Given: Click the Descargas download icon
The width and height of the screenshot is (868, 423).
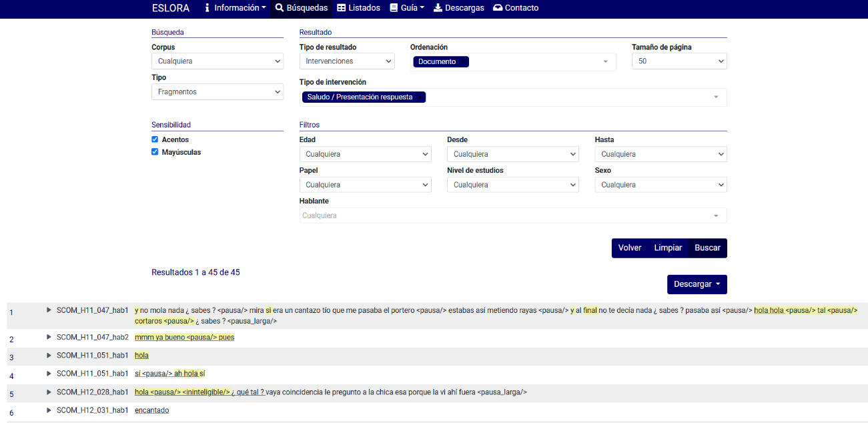Looking at the screenshot, I should [438, 8].
